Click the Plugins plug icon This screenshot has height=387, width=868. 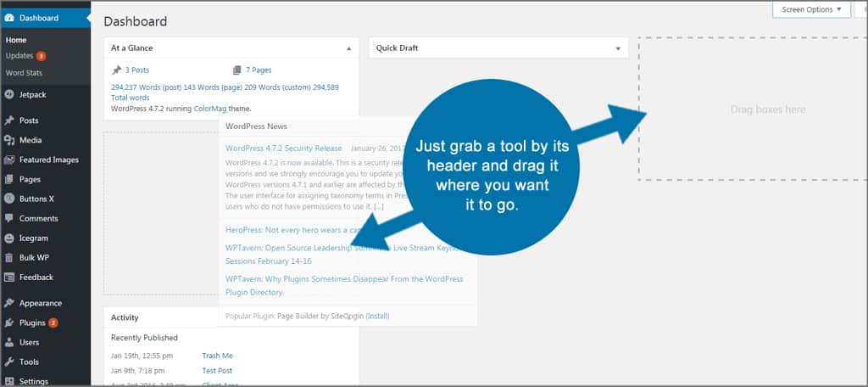(x=8, y=322)
